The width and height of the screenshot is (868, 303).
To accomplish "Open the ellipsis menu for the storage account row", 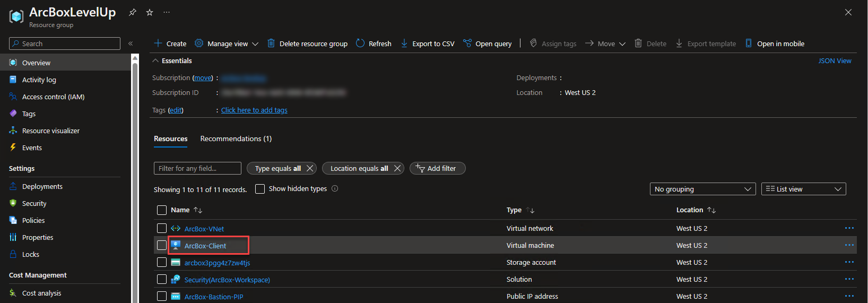I will 849,262.
